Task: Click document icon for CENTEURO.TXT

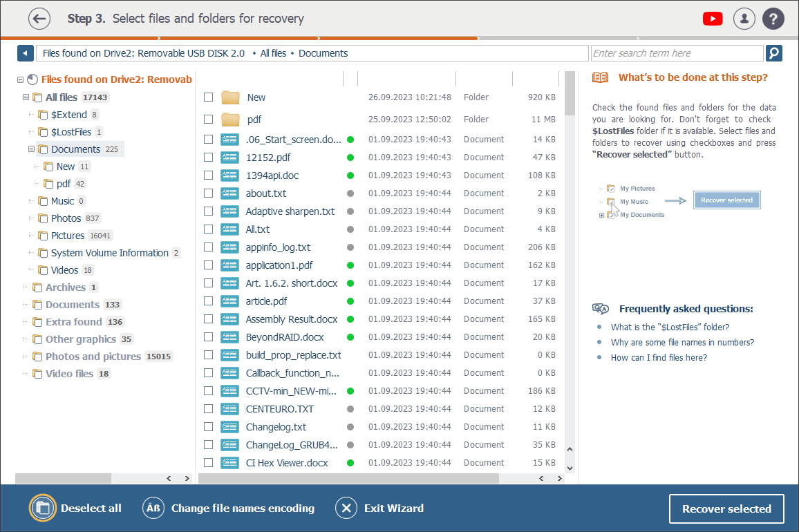Action: (229, 409)
